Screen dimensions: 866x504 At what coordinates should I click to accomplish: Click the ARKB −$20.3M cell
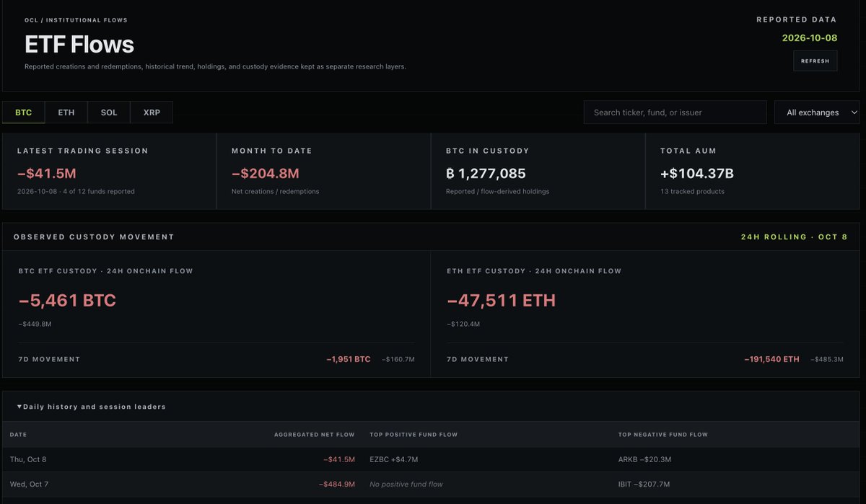pyautogui.click(x=644, y=459)
